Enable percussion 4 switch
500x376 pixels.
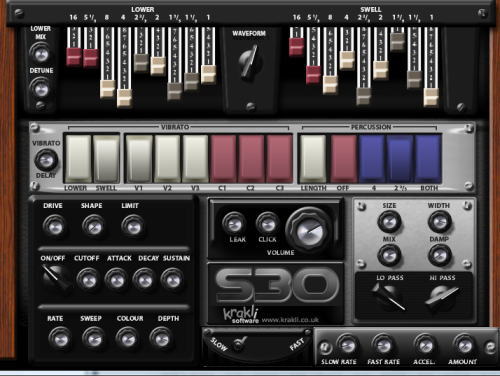(x=372, y=159)
